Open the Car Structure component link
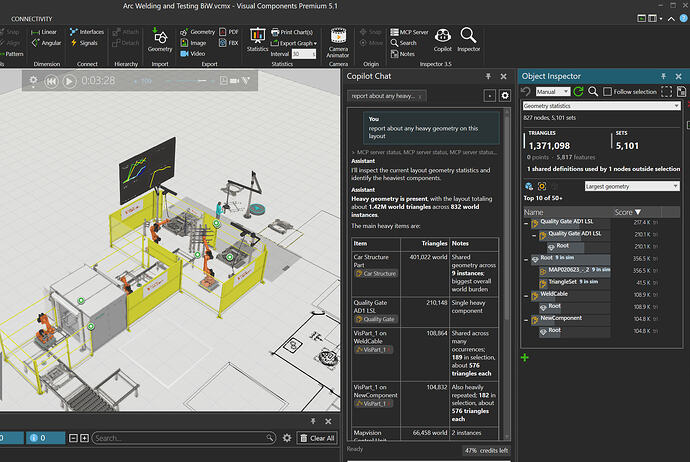 (376, 274)
